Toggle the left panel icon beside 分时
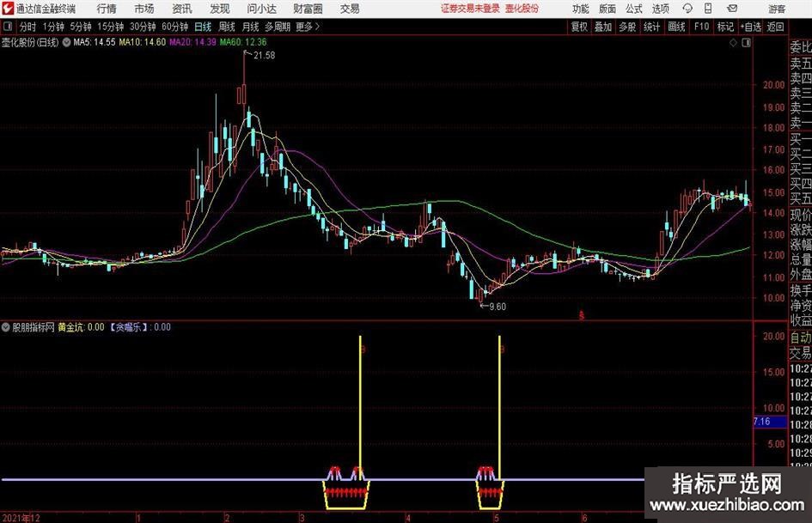This screenshot has height=523, width=812. [8, 27]
